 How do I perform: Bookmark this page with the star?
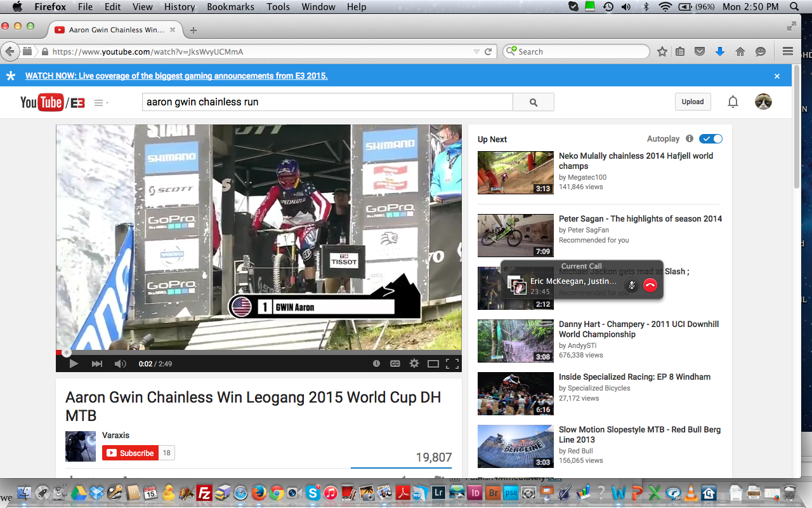(662, 52)
